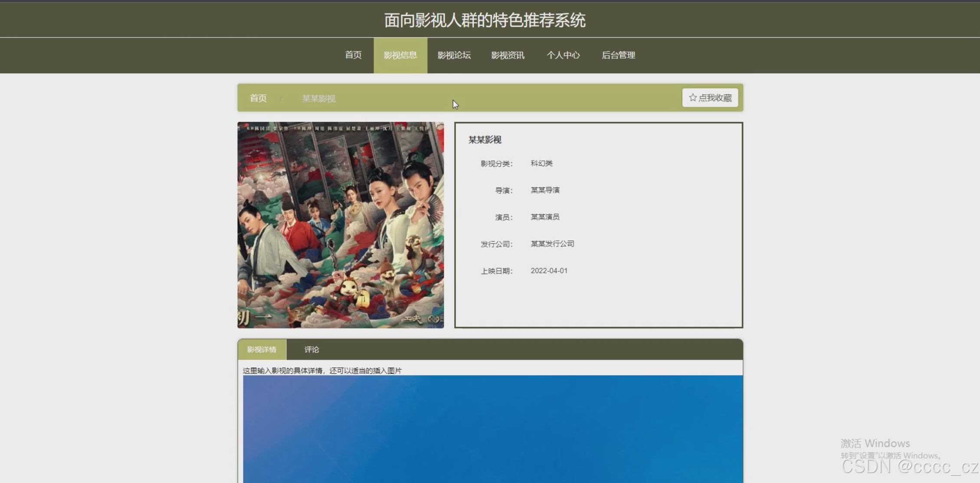Click the 首页 breadcrumb link
Screen dimensions: 980x483
(x=258, y=98)
